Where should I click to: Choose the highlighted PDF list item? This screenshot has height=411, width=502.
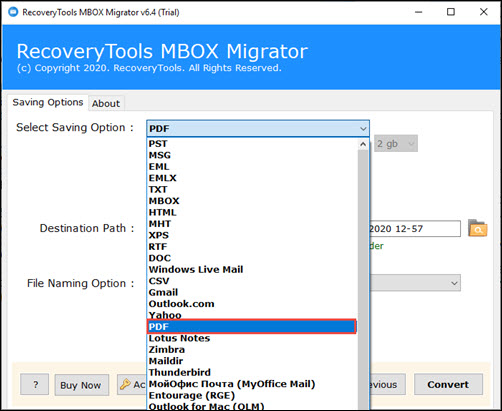point(252,327)
